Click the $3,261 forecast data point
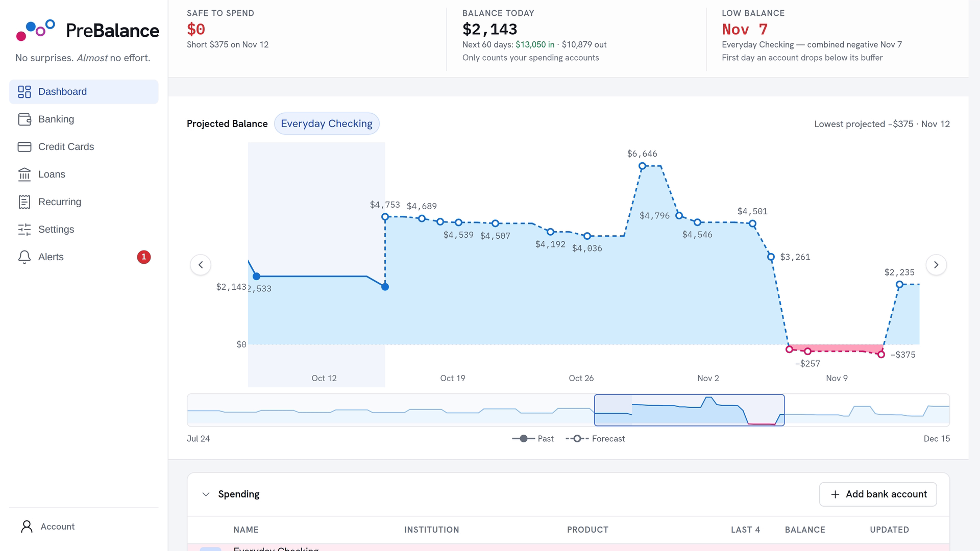The width and height of the screenshot is (980, 551). pyautogui.click(x=771, y=257)
